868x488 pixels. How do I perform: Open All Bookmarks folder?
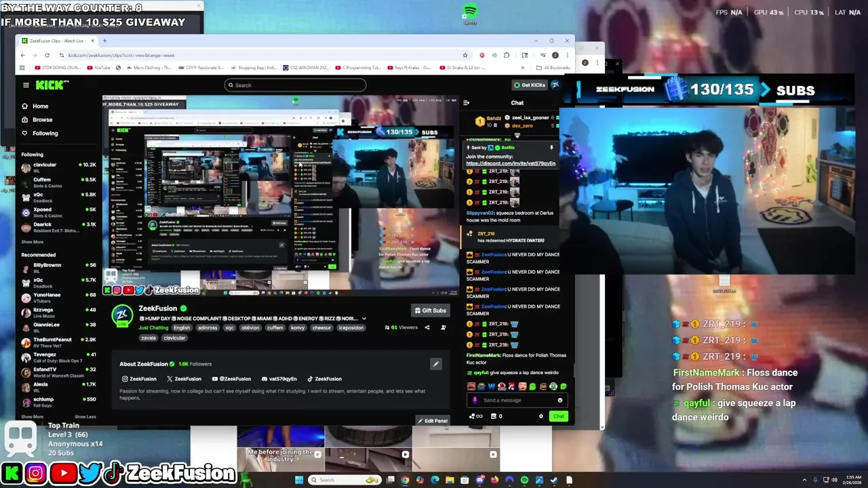553,68
